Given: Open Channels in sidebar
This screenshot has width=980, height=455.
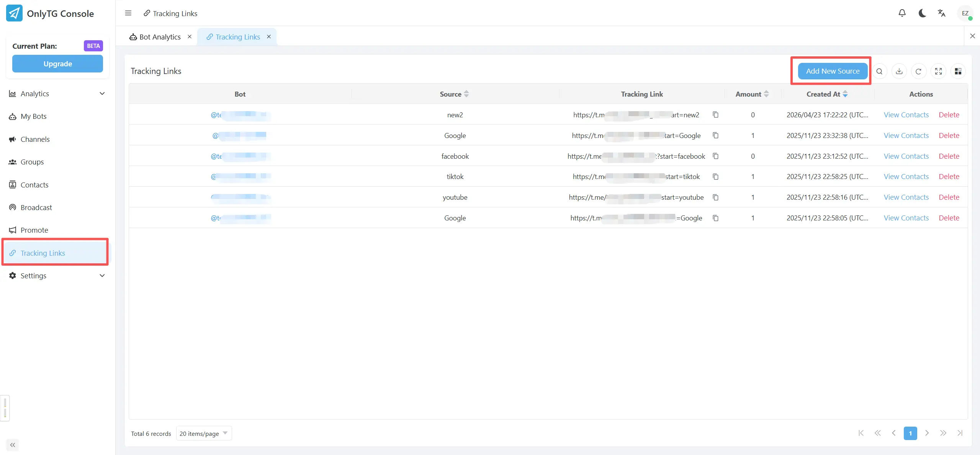Looking at the screenshot, I should pos(57,140).
